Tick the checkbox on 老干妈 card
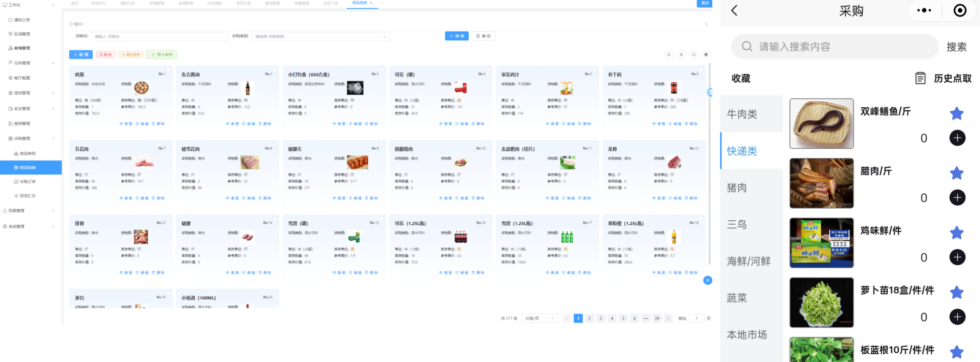Image resolution: width=980 pixels, height=362 pixels. 701,70
